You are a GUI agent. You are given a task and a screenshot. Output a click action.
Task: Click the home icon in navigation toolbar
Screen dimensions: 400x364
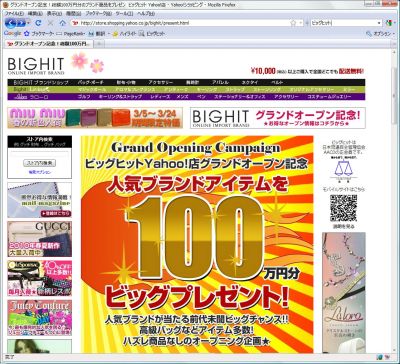[62, 23]
